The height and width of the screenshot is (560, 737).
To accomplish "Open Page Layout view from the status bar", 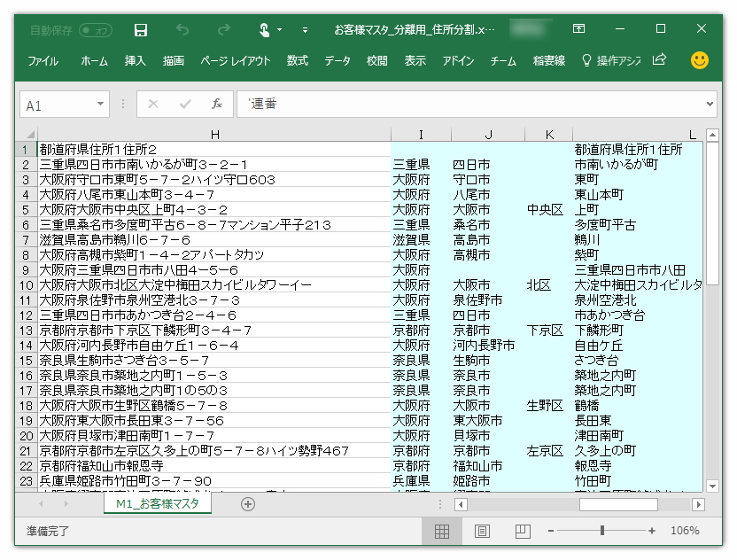I will point(482,530).
